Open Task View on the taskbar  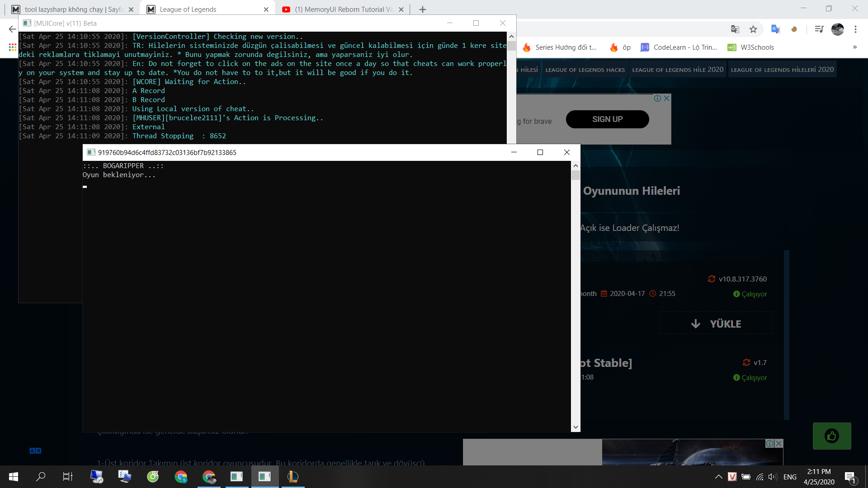[x=68, y=477]
